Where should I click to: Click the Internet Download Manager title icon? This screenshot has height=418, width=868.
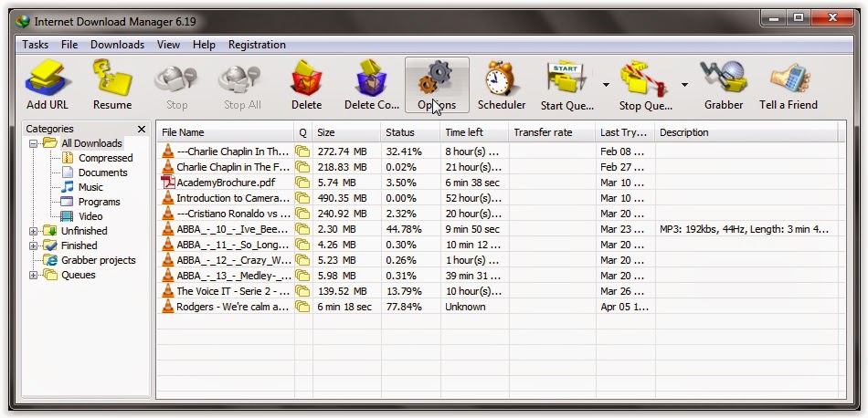23,21
